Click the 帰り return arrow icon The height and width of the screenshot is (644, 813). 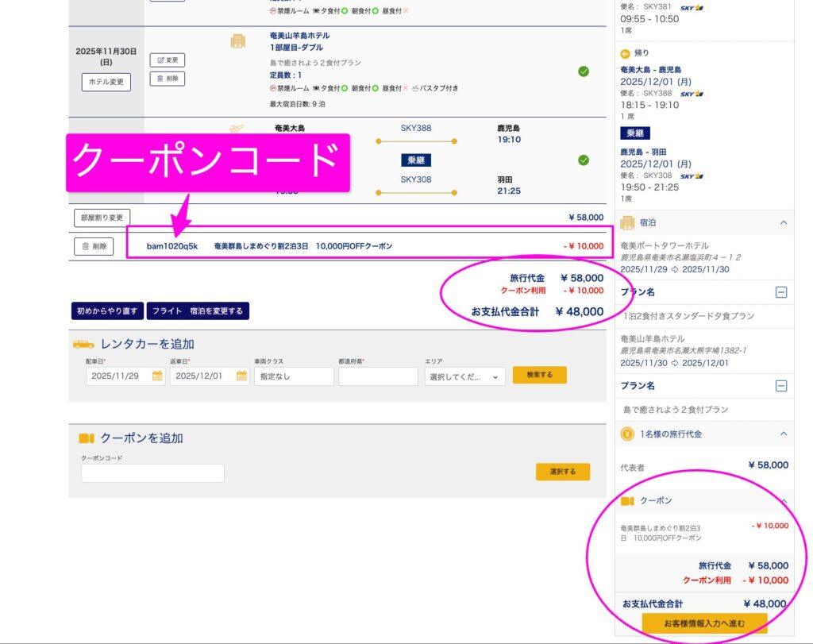coord(626,53)
